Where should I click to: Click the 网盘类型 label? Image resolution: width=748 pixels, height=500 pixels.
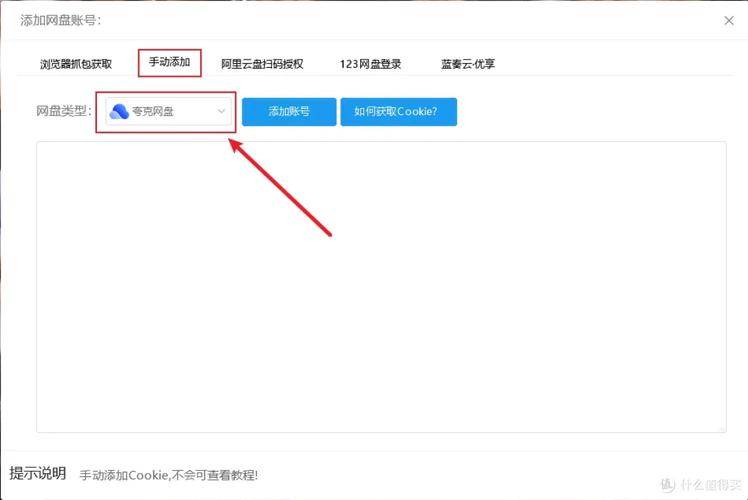click(63, 111)
